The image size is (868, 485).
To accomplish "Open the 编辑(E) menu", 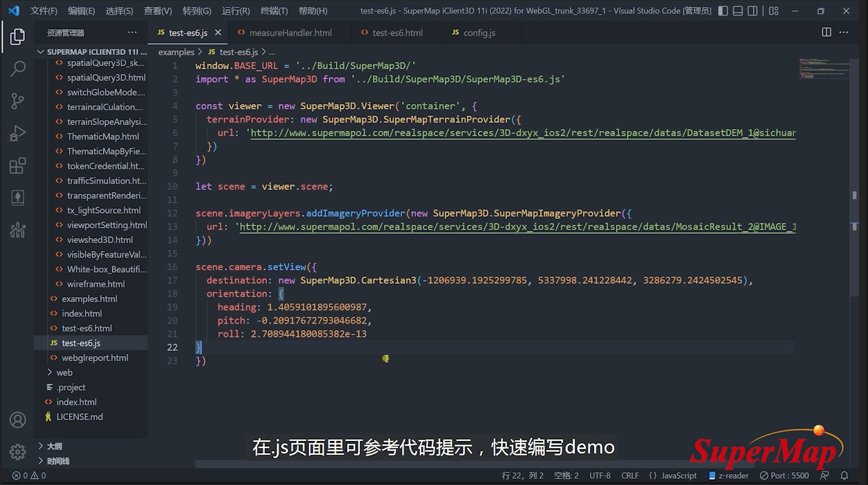I will coord(81,11).
